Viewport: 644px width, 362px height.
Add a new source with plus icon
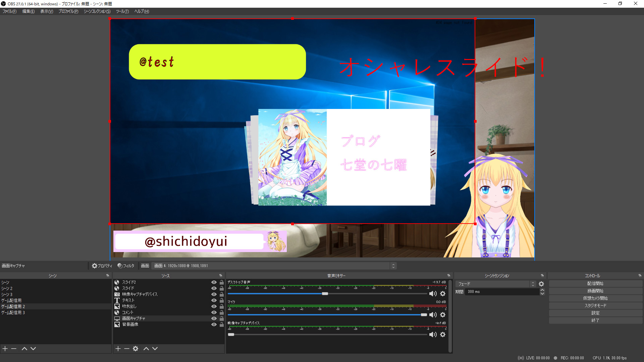tap(118, 349)
